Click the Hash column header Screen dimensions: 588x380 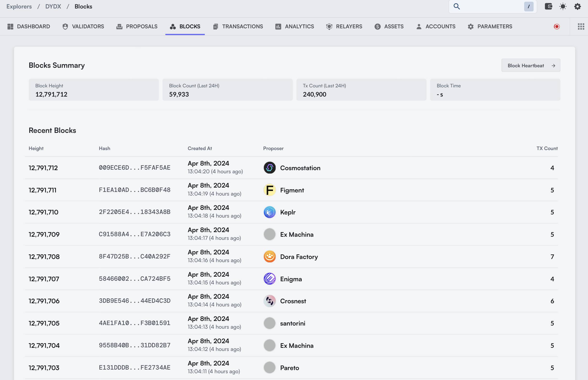104,148
